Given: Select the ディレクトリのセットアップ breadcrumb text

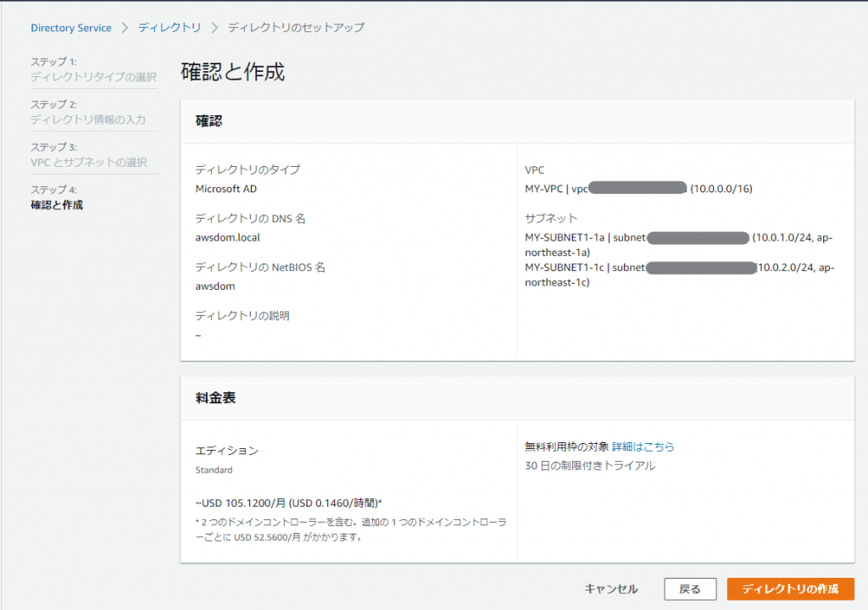Looking at the screenshot, I should click(296, 28).
